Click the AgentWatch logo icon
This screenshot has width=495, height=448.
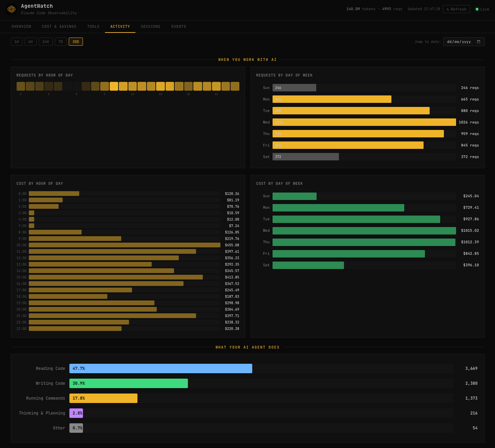pyautogui.click(x=12, y=9)
